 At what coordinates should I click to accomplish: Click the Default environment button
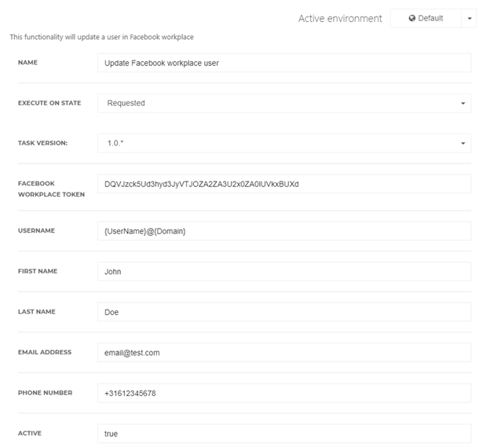pyautogui.click(x=426, y=18)
